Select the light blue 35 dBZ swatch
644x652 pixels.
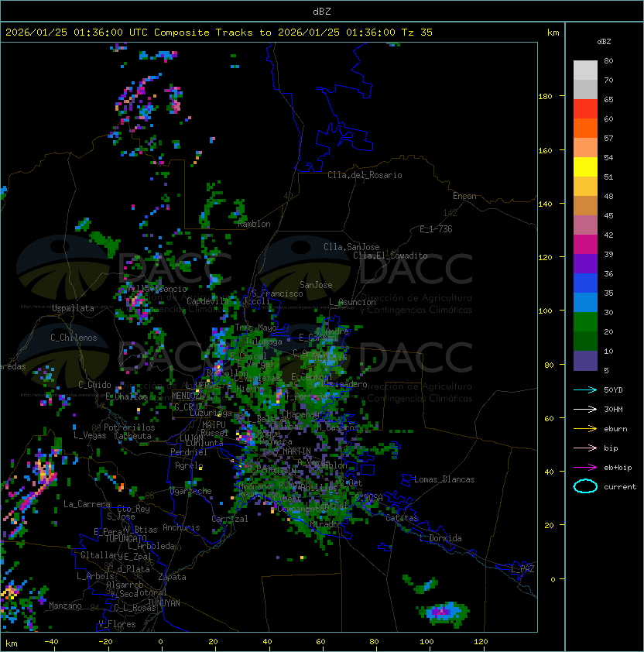pos(585,302)
